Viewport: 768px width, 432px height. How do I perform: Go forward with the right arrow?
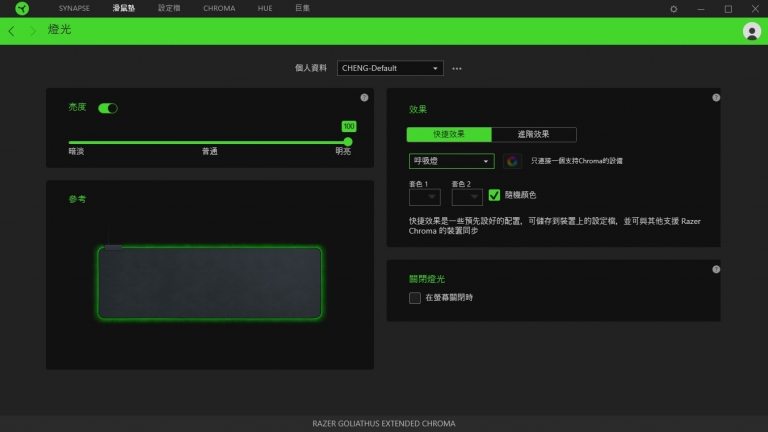[33, 31]
